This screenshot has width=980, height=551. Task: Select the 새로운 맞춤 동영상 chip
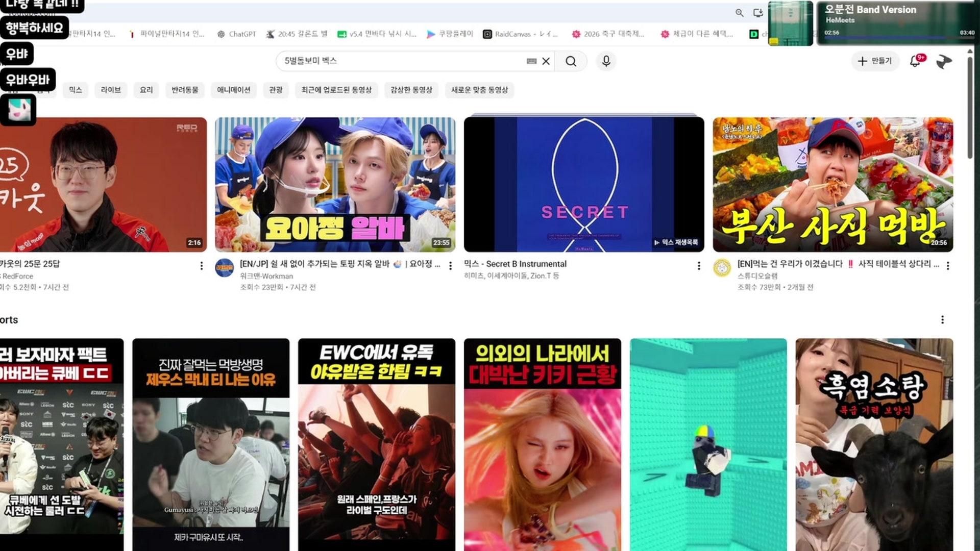480,90
